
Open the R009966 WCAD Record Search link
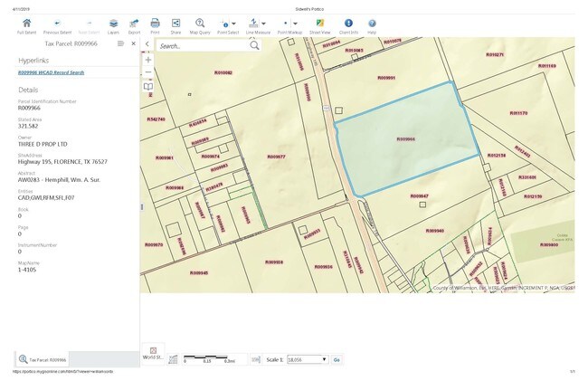[x=52, y=72]
